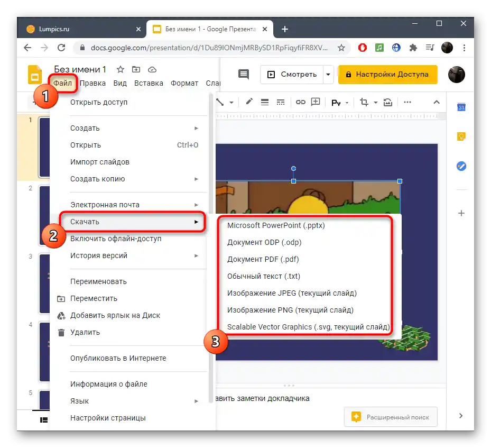The image size is (491, 448).
Task: Choose Изображение PNG (текущий слайд)
Action: pos(290,310)
